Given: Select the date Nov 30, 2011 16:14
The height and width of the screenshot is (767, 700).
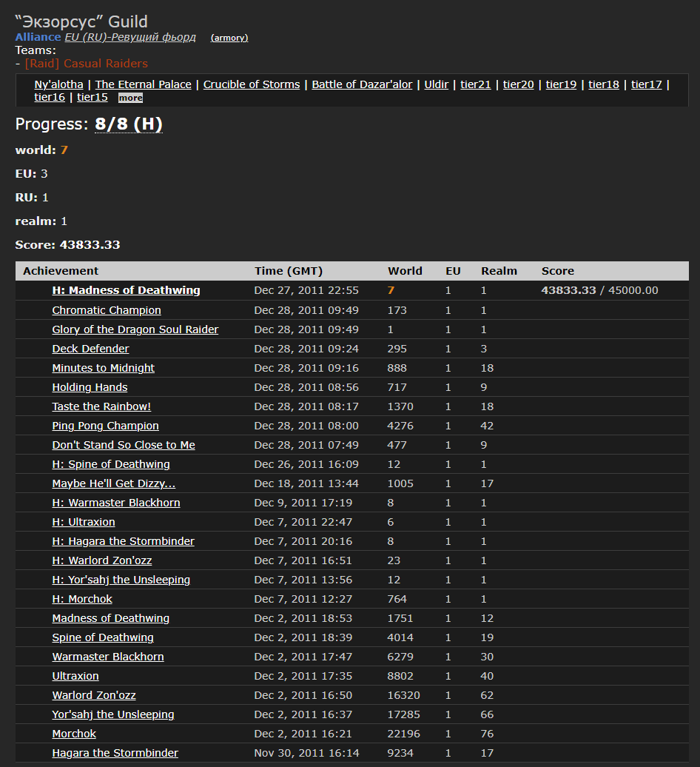Looking at the screenshot, I should [x=306, y=753].
